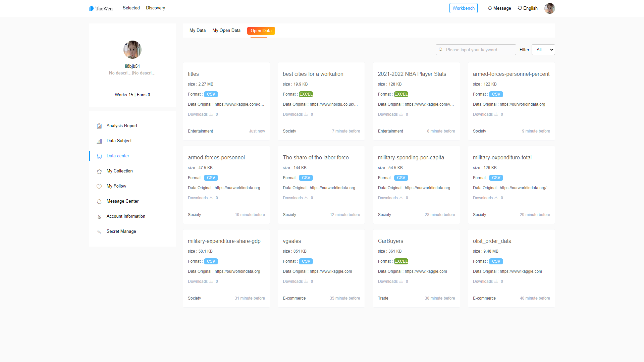
Task: Click download icon on best cities card
Action: coord(306,114)
